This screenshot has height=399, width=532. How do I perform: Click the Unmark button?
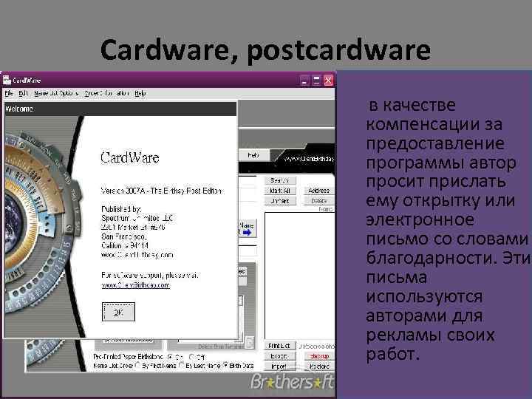(x=280, y=201)
